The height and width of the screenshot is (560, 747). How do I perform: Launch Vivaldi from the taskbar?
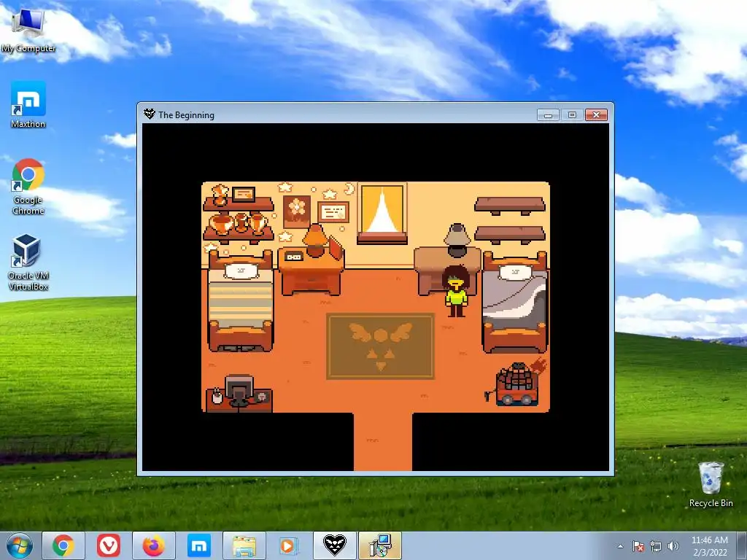pos(108,545)
